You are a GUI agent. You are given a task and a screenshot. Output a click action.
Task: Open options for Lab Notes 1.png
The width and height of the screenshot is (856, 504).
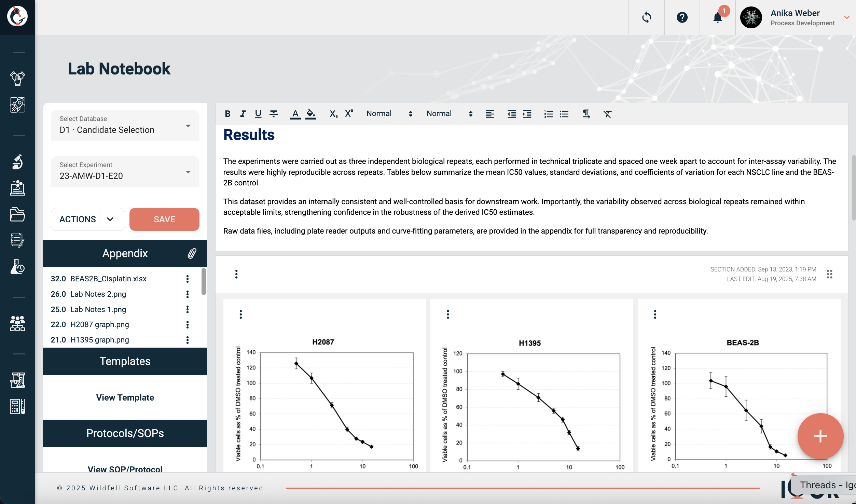point(188,309)
